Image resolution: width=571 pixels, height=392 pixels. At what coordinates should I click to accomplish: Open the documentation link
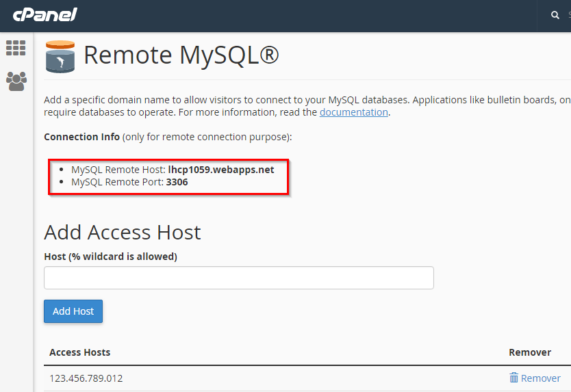click(x=353, y=112)
